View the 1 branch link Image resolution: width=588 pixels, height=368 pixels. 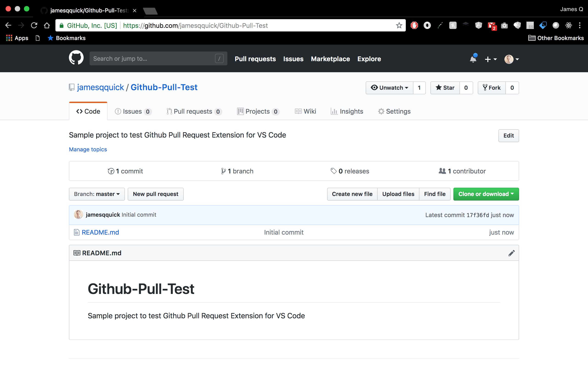(237, 171)
